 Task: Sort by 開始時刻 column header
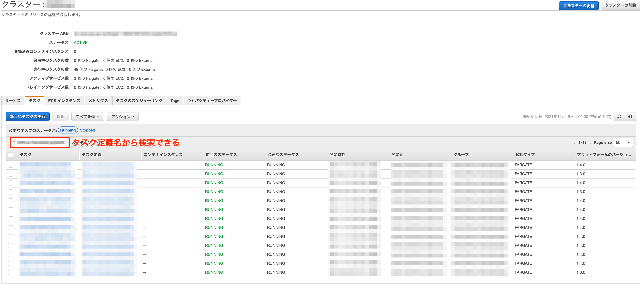358,155
